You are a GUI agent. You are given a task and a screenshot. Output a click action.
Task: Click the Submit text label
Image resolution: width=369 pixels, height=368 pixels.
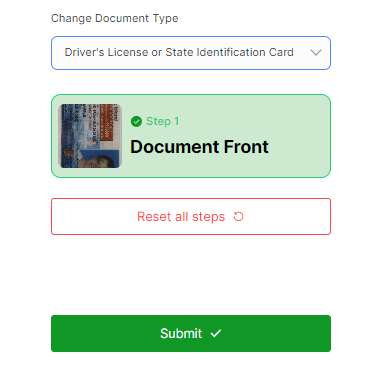(x=181, y=333)
